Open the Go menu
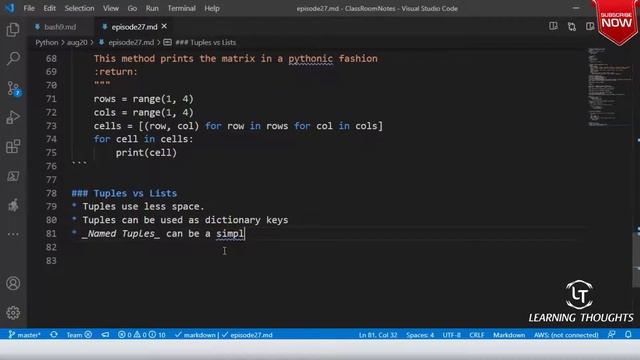 (x=132, y=8)
